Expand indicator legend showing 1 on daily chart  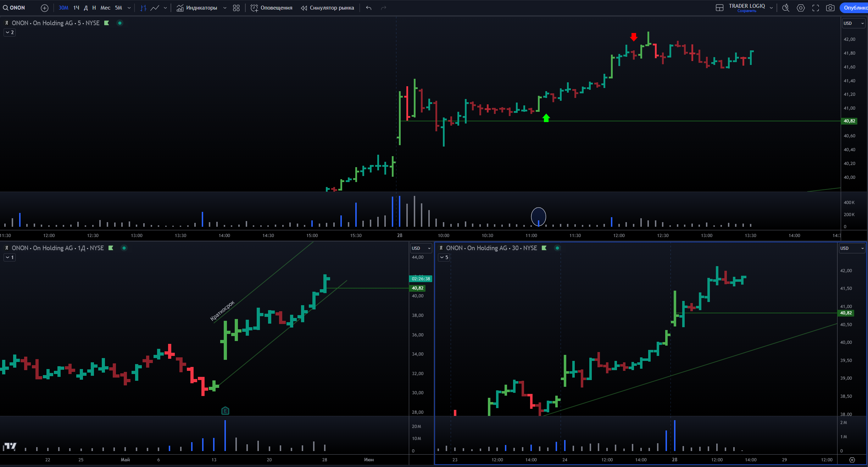pos(10,258)
